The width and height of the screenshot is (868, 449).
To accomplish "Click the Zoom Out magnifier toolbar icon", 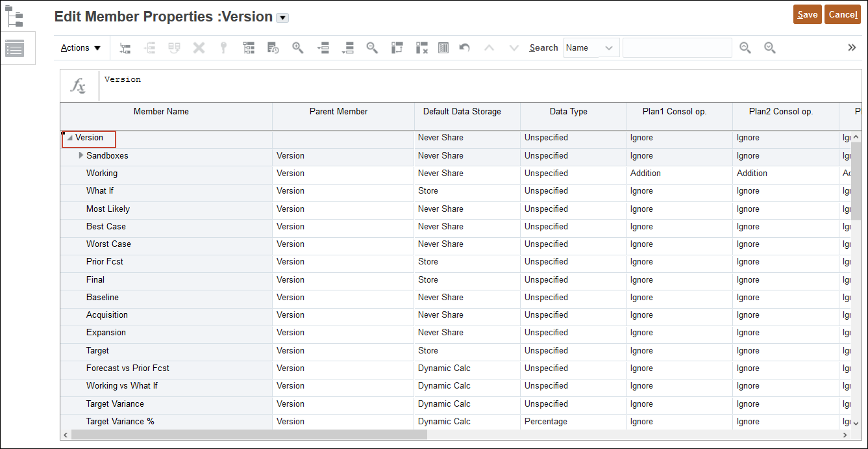I will [x=372, y=47].
